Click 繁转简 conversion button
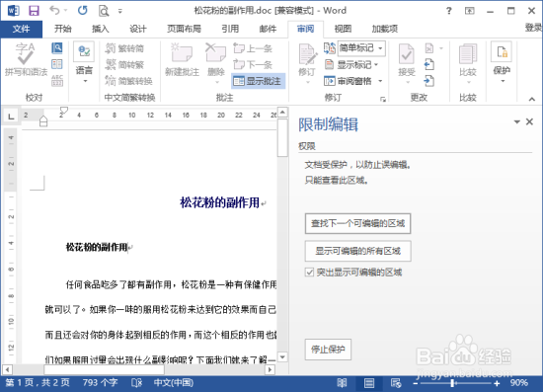Viewport: 543px width, 392px height. point(124,48)
